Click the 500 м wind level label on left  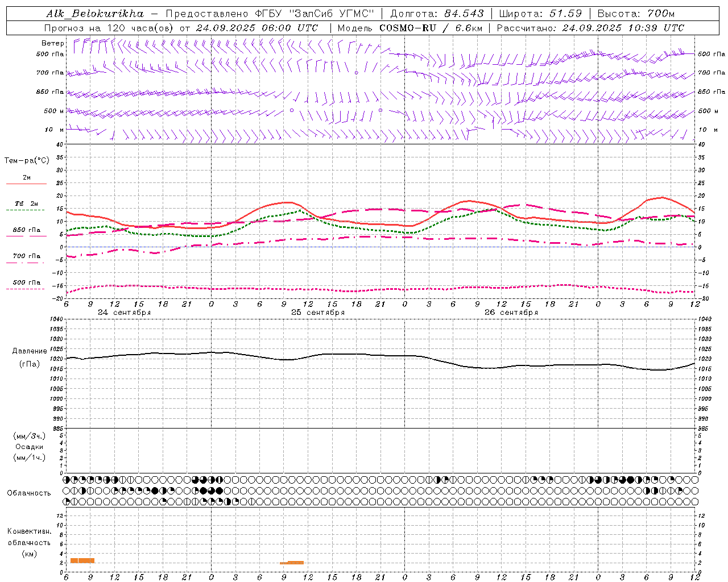click(54, 111)
